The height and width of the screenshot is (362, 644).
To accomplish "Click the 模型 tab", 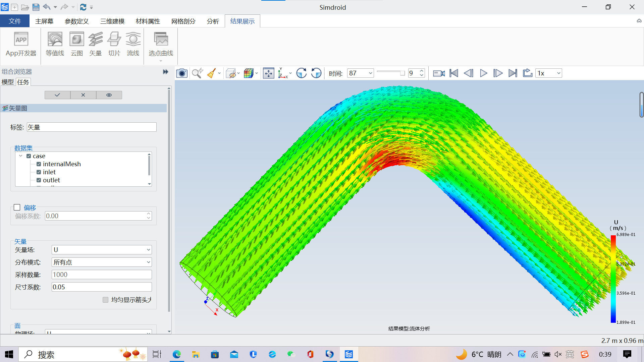I will (x=8, y=82).
